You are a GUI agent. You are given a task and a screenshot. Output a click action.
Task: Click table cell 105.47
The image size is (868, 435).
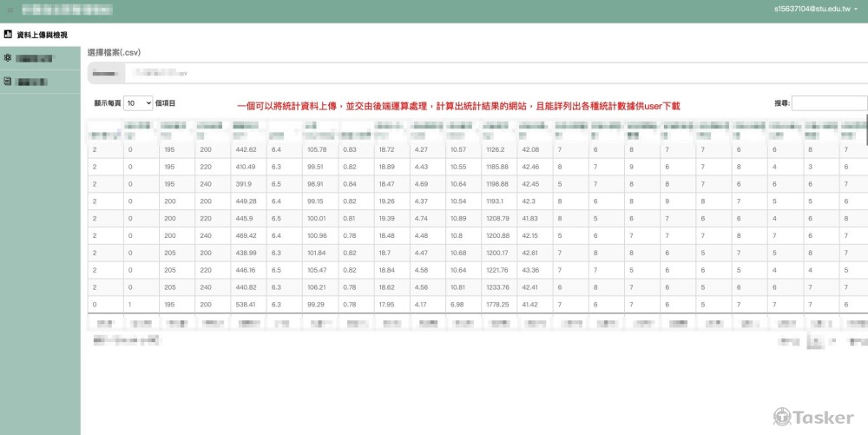(320, 270)
